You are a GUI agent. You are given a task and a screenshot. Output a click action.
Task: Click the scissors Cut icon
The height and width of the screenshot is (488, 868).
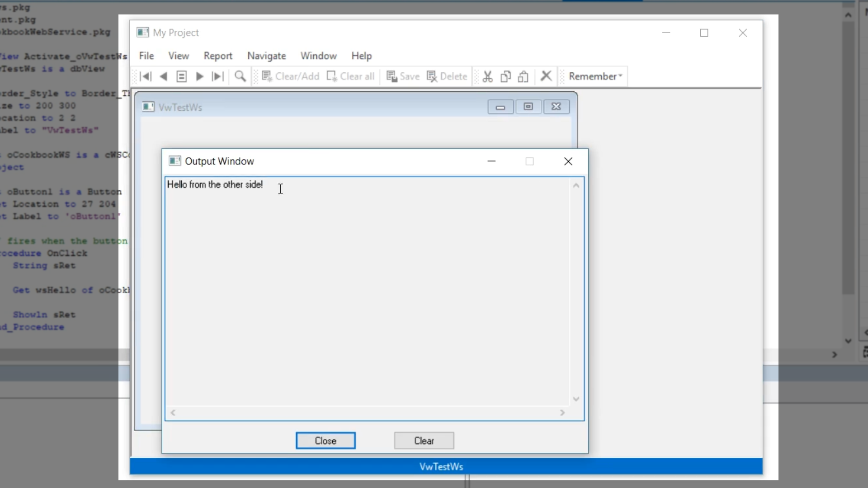[x=487, y=76]
